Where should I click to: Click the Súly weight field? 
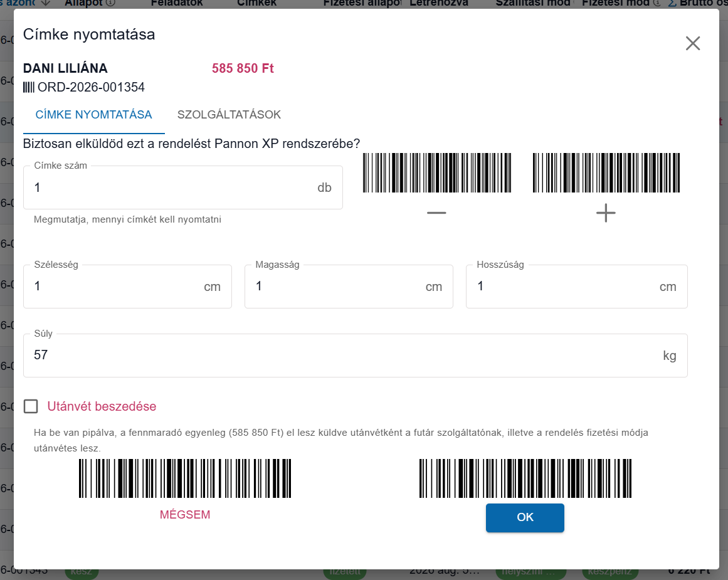pyautogui.click(x=355, y=356)
